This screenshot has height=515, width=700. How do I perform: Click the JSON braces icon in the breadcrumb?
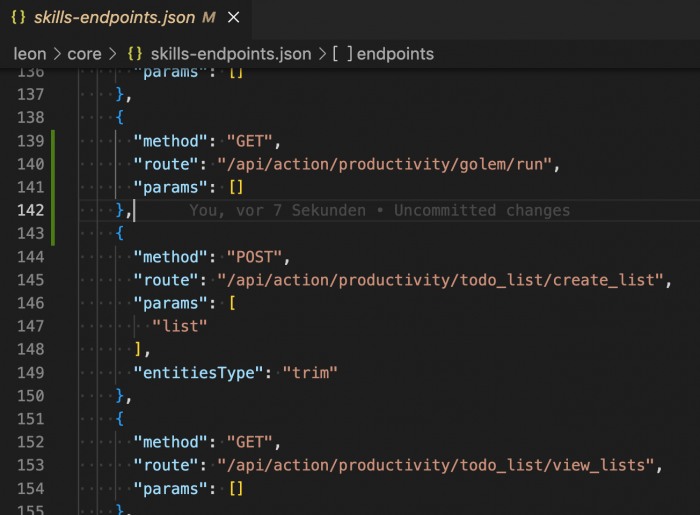tap(135, 54)
